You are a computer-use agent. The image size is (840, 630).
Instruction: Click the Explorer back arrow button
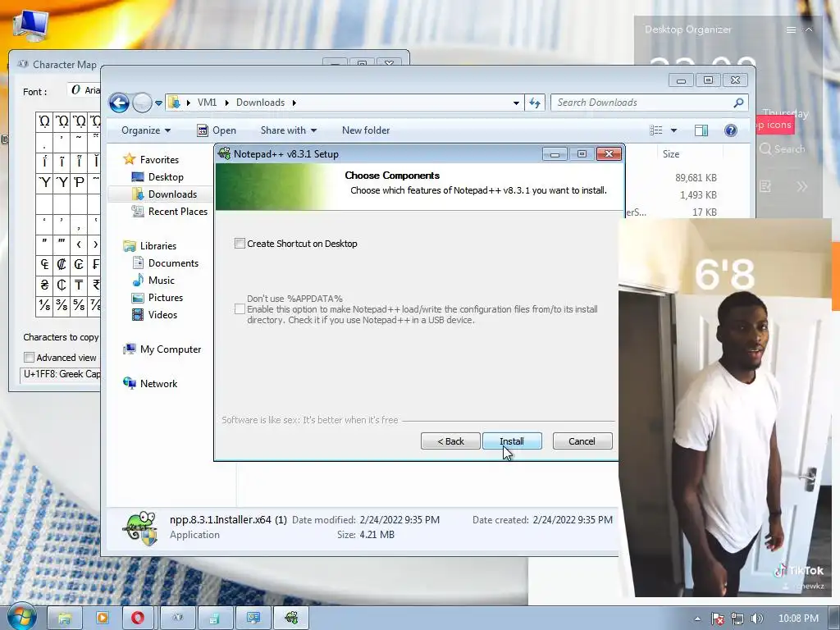click(x=120, y=103)
